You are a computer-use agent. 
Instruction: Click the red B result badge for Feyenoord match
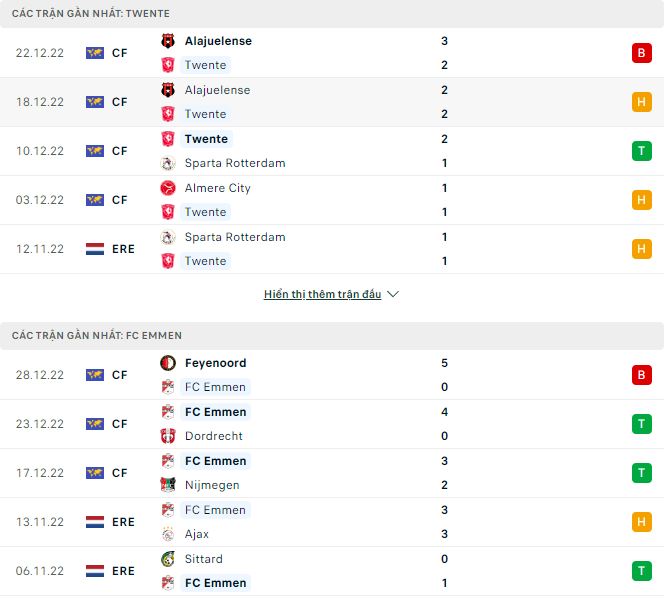click(641, 375)
